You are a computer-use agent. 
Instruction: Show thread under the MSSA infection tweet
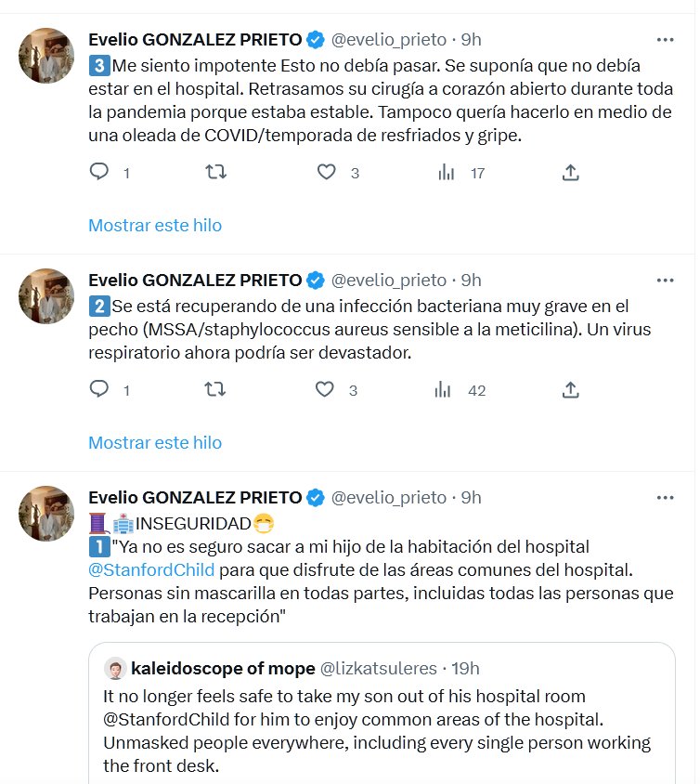coord(155,443)
